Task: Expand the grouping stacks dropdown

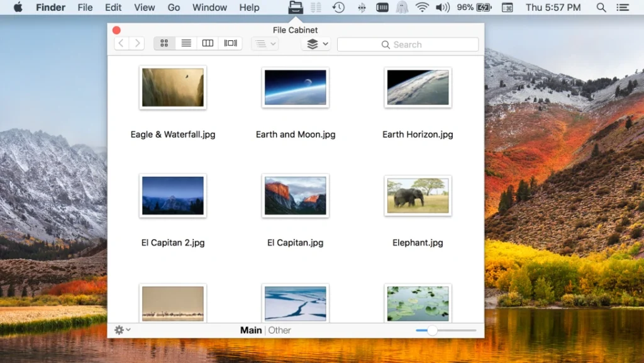Action: (x=316, y=44)
